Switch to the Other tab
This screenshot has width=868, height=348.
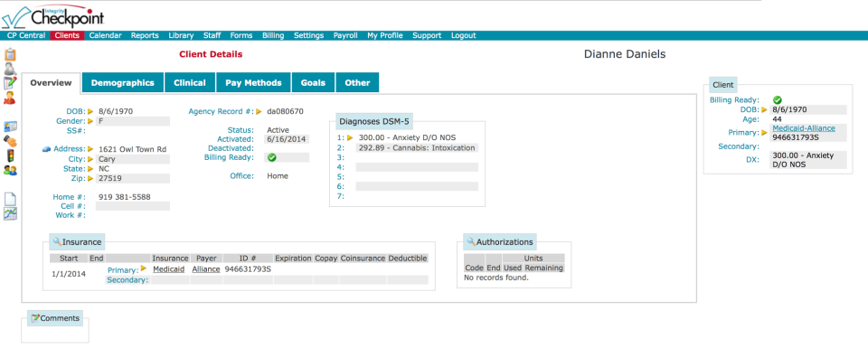pos(358,83)
